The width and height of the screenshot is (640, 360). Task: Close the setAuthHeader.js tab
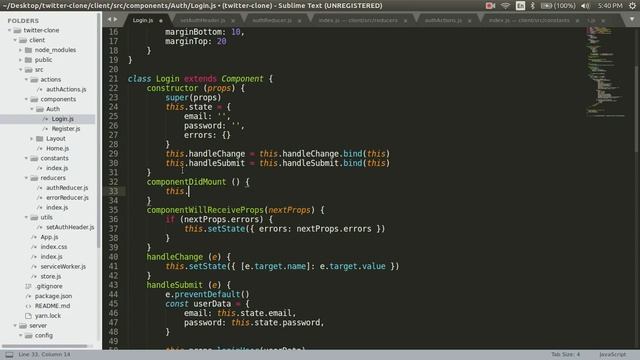pos(233,20)
